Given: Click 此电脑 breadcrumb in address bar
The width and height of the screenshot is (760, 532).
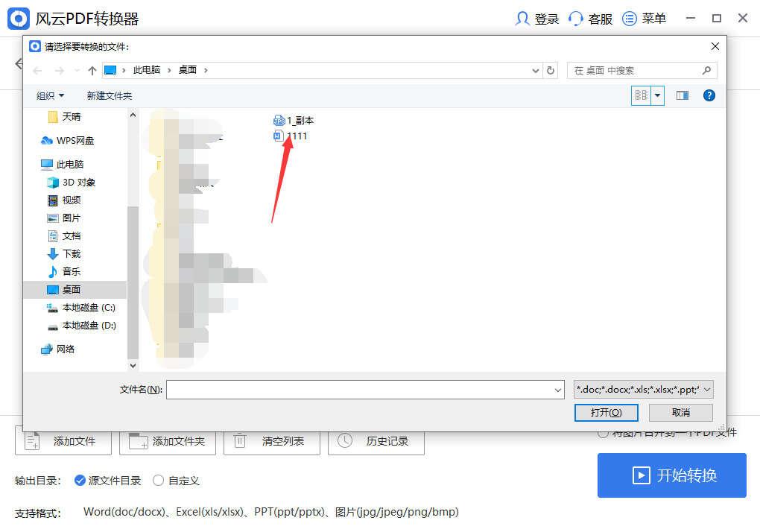Looking at the screenshot, I should (146, 70).
